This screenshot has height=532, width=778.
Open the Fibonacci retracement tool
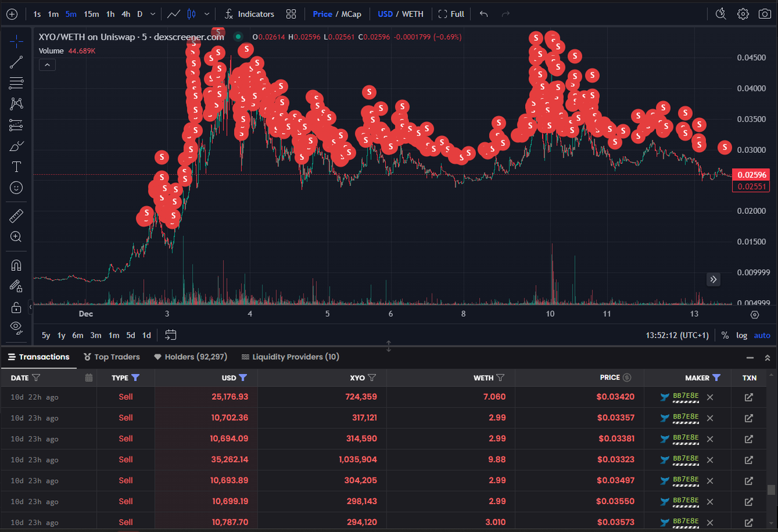[x=17, y=83]
